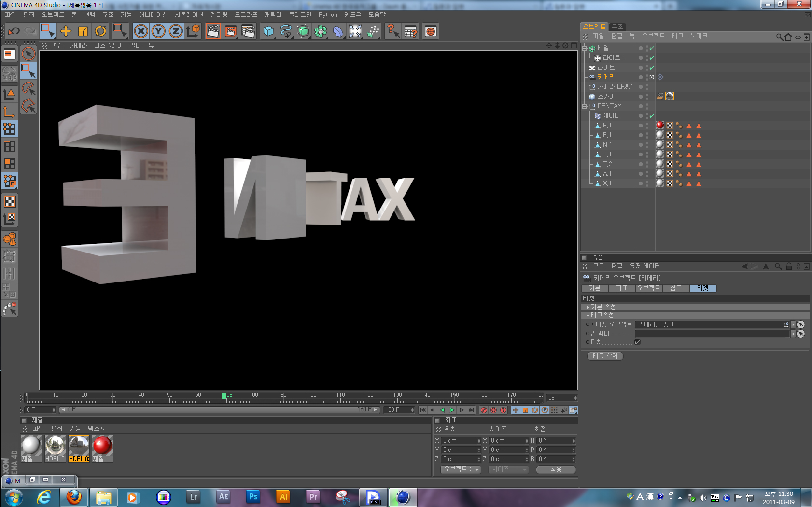Screen dimensions: 812x507
Task: Open the web globe icon in toolbar
Action: click(431, 31)
